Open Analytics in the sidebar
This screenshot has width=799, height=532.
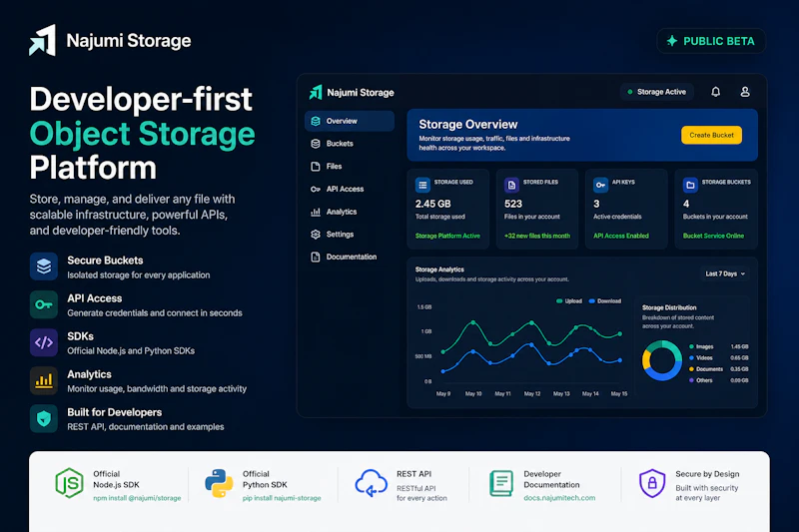(350, 212)
